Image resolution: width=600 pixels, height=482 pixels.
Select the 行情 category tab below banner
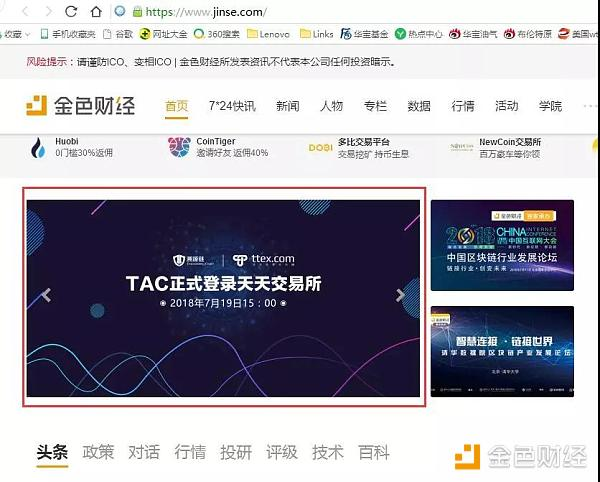tap(190, 453)
